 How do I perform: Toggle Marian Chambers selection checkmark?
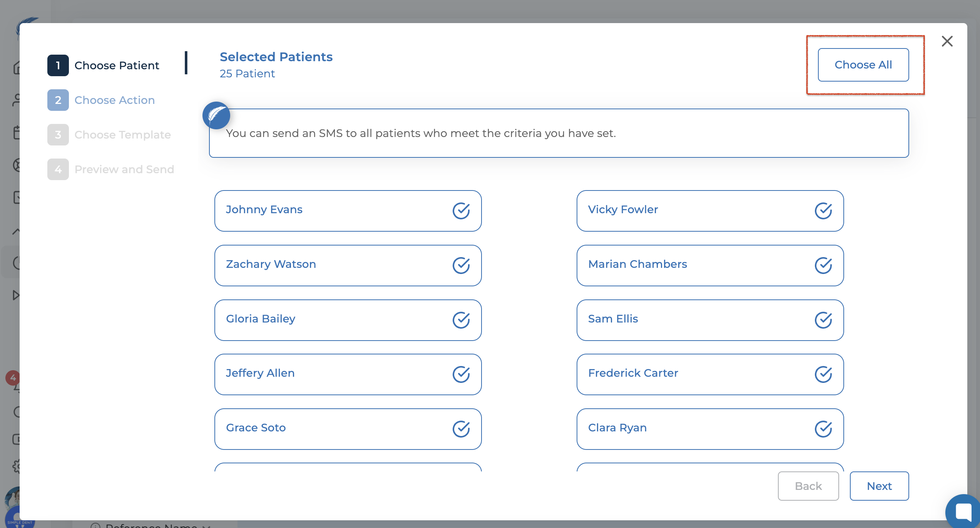[823, 266]
